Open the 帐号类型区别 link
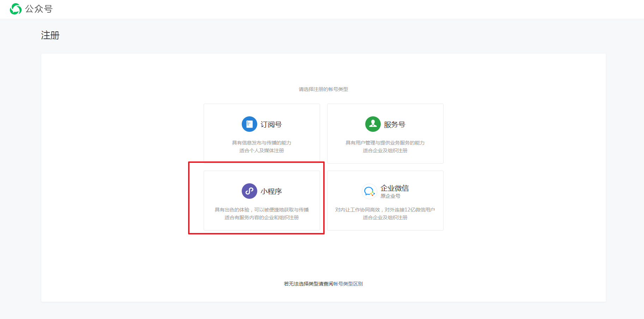The width and height of the screenshot is (644, 319). pos(348,284)
